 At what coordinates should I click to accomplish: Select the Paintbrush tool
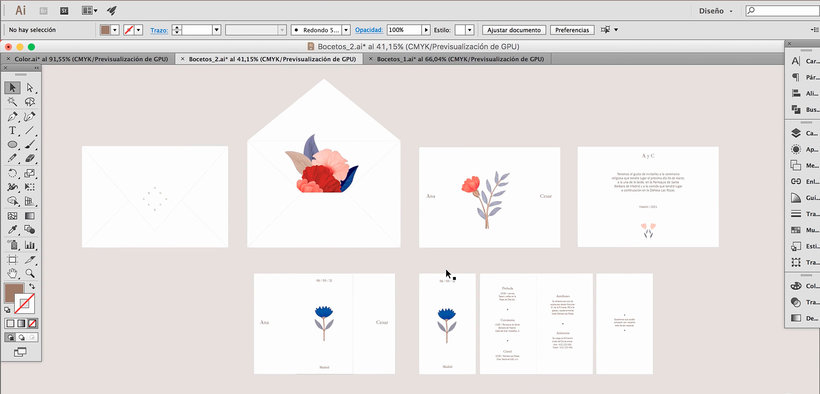pos(30,144)
